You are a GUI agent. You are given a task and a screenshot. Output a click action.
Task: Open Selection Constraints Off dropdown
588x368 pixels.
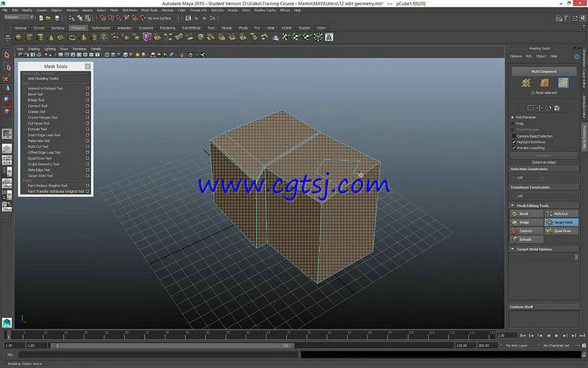coord(544,177)
